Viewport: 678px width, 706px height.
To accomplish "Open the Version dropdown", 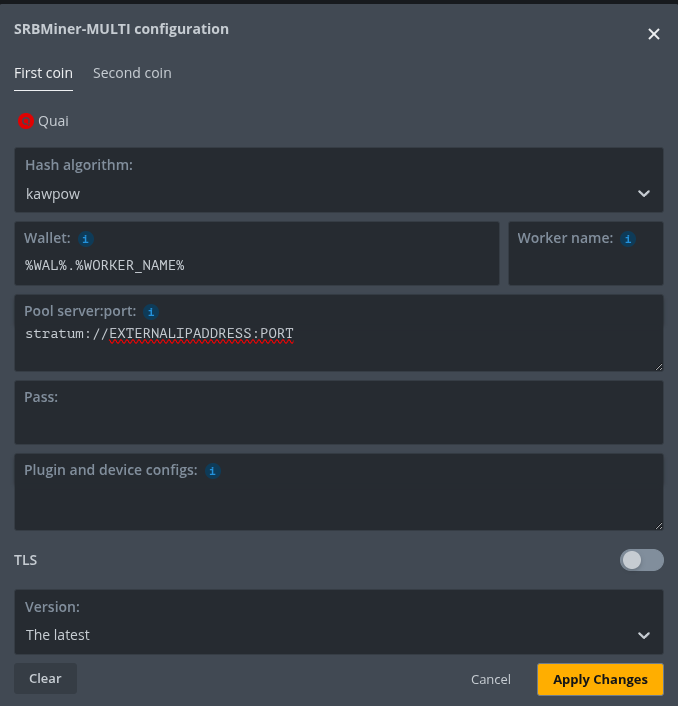I will pos(339,622).
